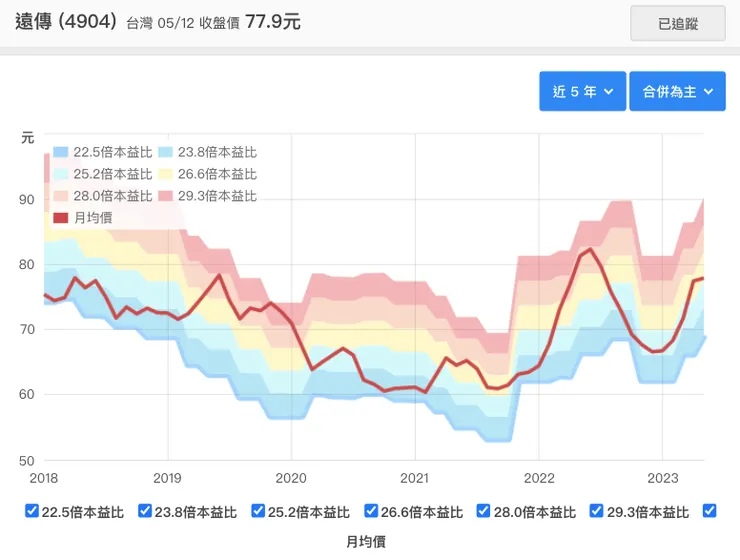This screenshot has width=740, height=560.
Task: Click the 台灣 05/12 收盤價 text
Action: pos(183,23)
